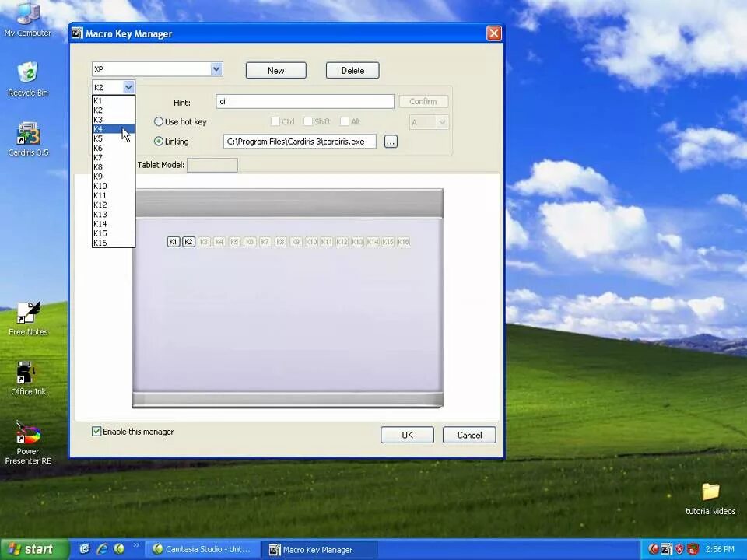Image resolution: width=747 pixels, height=560 pixels.
Task: Click the linking file path field
Action: coord(300,142)
